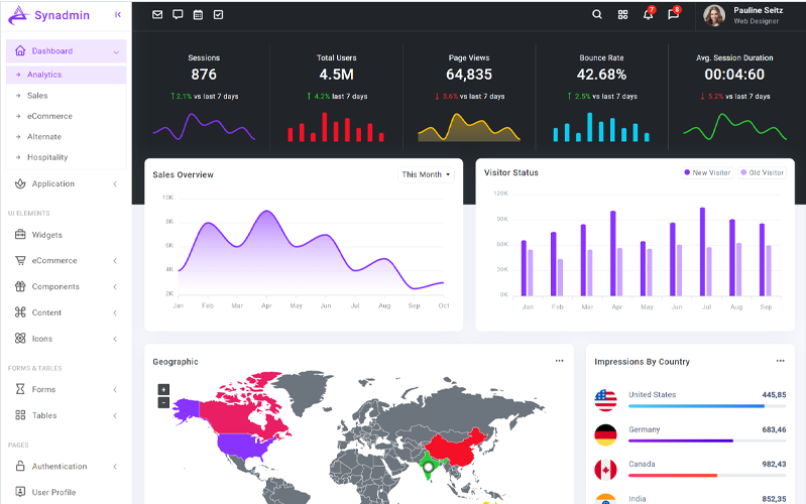Click the checklist tasks icon in top bar

pos(219,15)
